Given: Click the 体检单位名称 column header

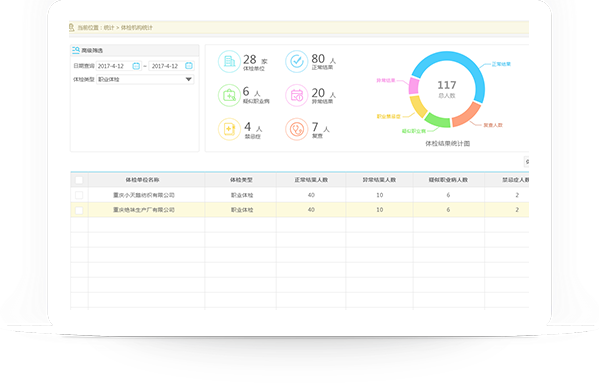Looking at the screenshot, I should click(142, 180).
